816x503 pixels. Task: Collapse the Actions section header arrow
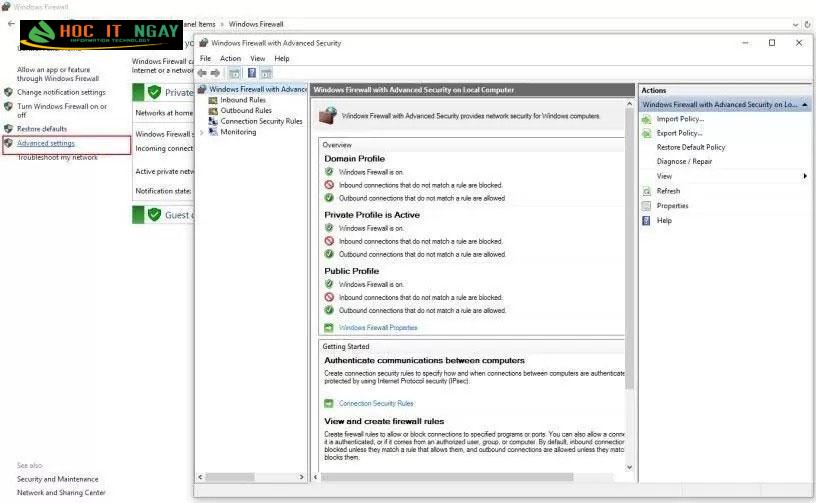[805, 105]
